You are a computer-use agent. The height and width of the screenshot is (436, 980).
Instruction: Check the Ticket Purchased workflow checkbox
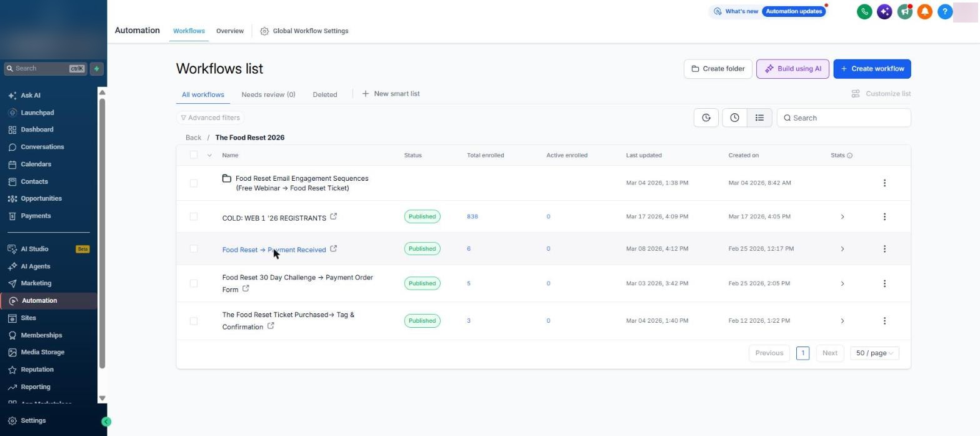tap(194, 321)
